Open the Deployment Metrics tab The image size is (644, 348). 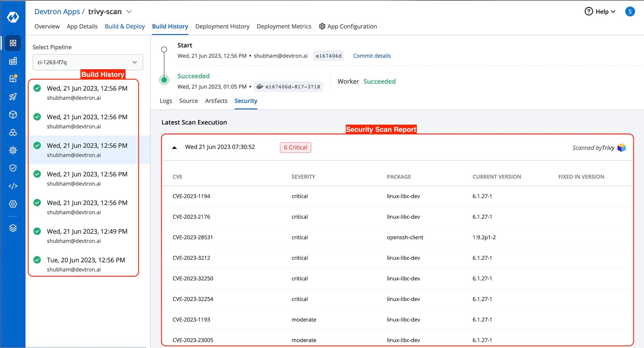(x=284, y=26)
